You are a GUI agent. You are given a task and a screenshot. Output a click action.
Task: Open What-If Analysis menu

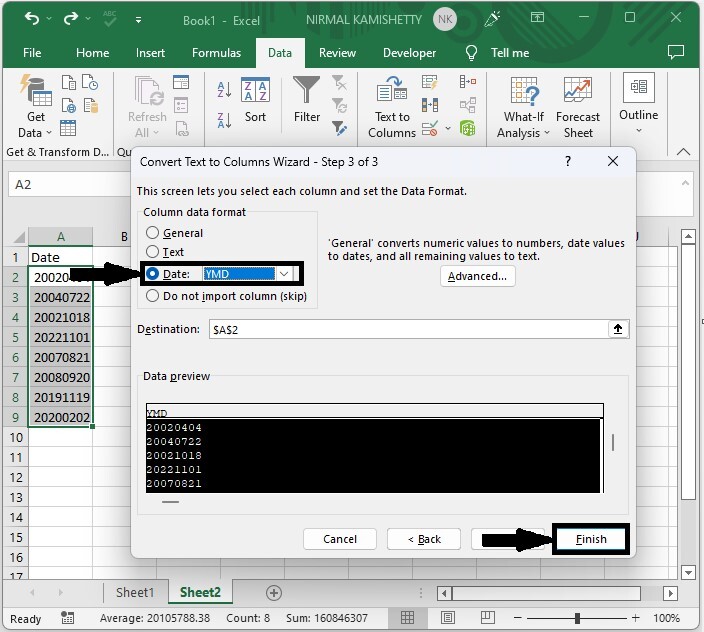(524, 107)
